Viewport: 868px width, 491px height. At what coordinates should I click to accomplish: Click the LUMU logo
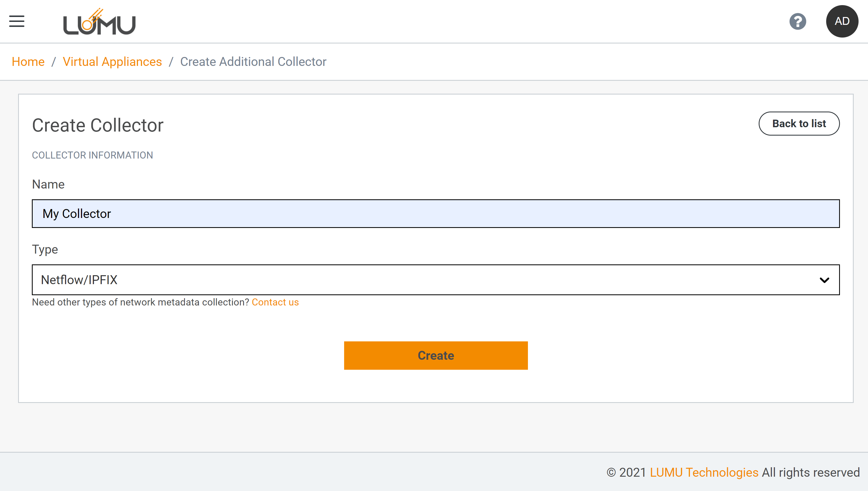pyautogui.click(x=99, y=22)
